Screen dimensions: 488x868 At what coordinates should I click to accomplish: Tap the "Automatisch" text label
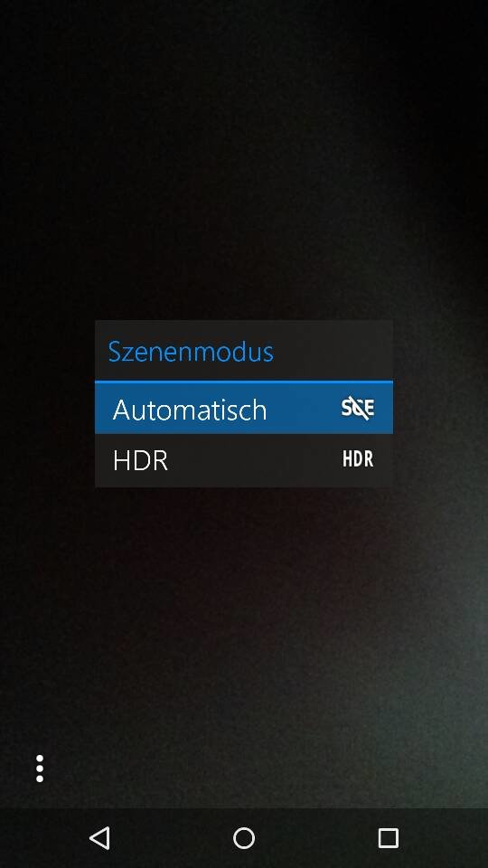click(190, 410)
